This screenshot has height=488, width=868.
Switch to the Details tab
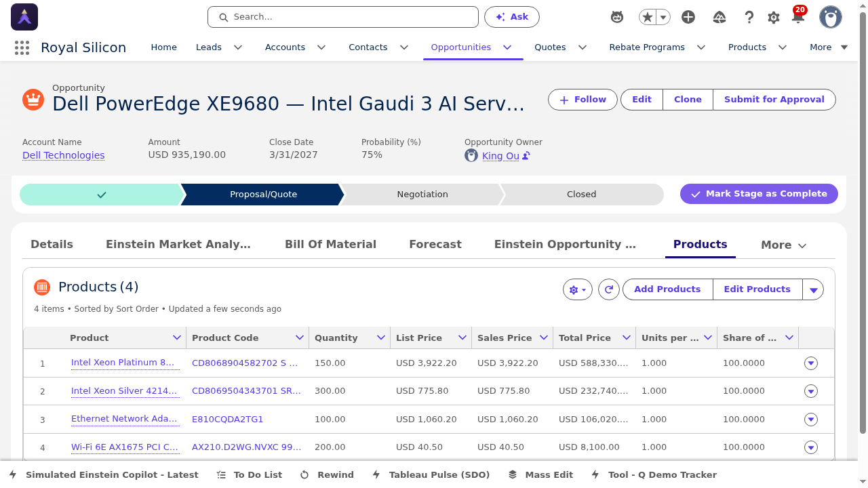(x=52, y=245)
